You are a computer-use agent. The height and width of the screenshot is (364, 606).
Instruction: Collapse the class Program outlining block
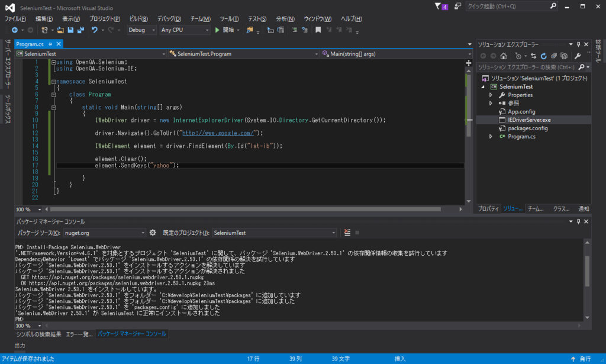click(54, 95)
